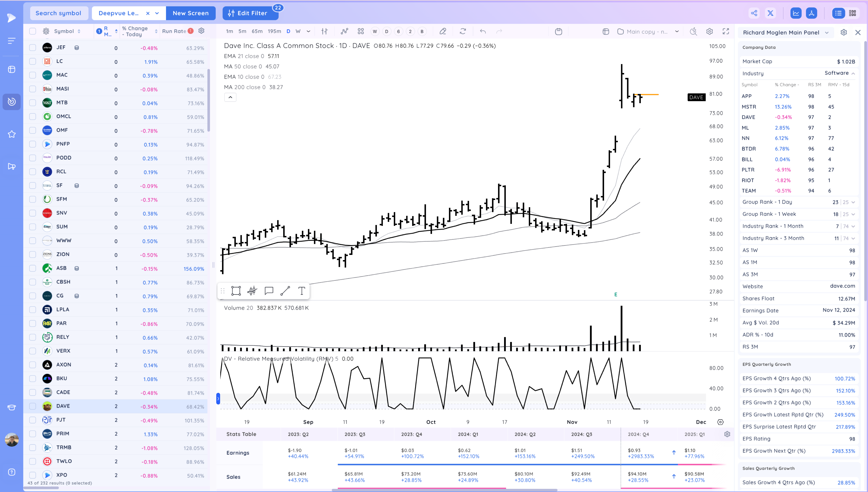Select the comment callout tool
Screen dimensions: 868x492
269,291
